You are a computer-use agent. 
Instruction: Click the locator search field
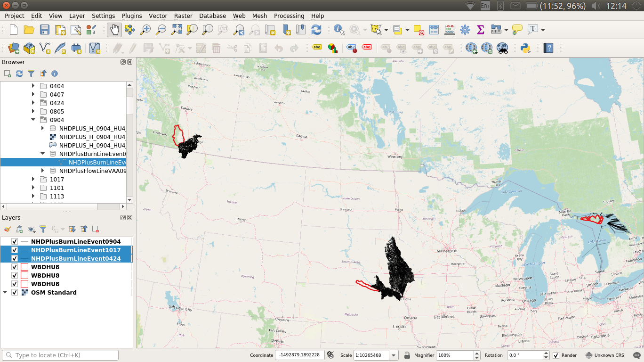click(60, 355)
